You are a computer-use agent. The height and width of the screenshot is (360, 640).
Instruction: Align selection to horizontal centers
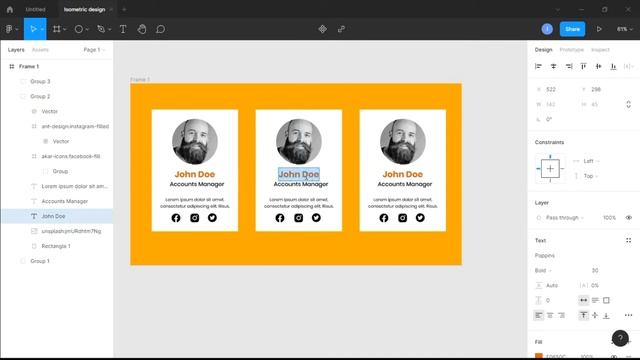(x=553, y=66)
